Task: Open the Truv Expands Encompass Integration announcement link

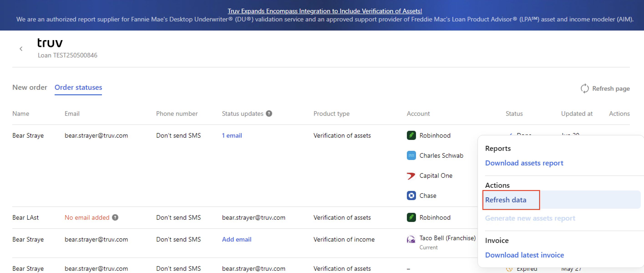Action: tap(325, 11)
